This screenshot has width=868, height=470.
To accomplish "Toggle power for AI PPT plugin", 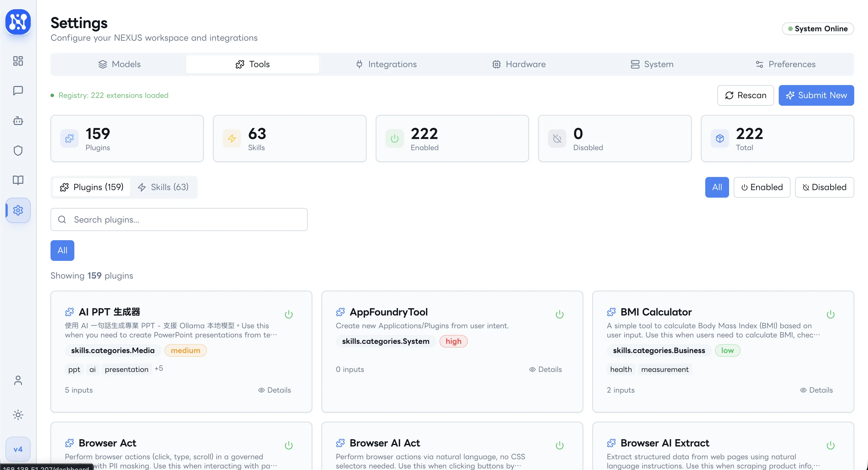I will pyautogui.click(x=288, y=314).
